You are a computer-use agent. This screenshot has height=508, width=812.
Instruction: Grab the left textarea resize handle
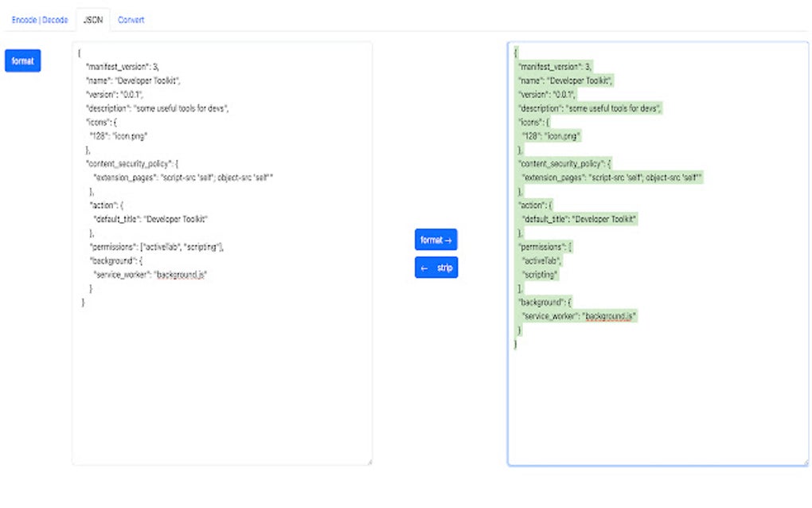pos(369,462)
